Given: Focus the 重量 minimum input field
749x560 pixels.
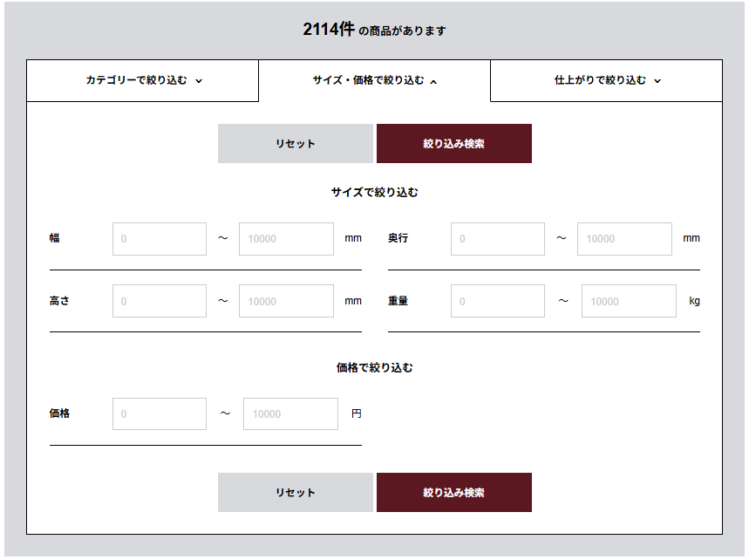Looking at the screenshot, I should tap(498, 302).
